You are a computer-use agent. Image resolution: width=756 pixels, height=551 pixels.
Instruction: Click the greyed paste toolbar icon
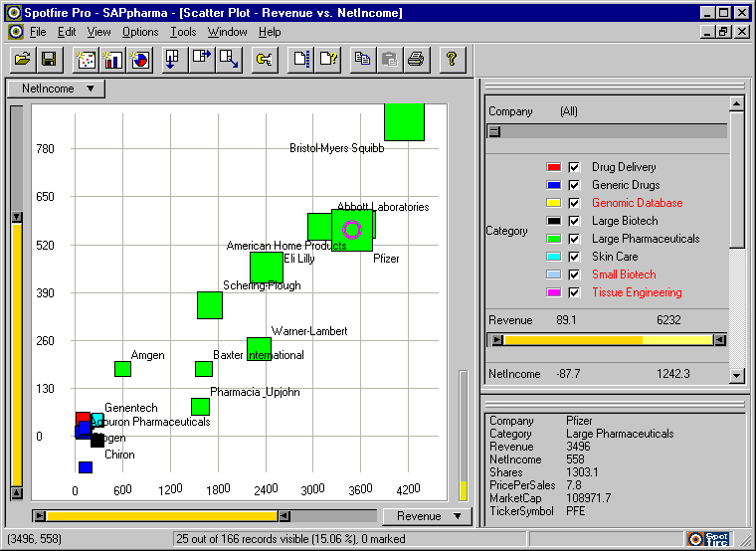(x=390, y=60)
